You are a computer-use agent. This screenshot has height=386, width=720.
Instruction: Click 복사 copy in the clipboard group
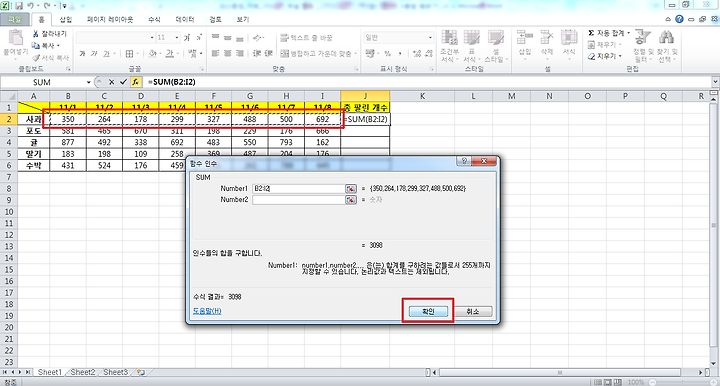tap(46, 46)
